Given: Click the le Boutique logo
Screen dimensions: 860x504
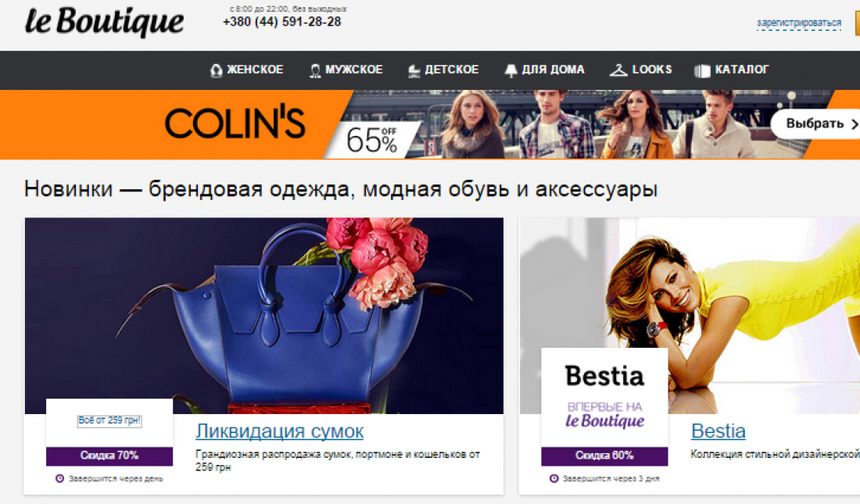Looking at the screenshot, I should pyautogui.click(x=104, y=22).
